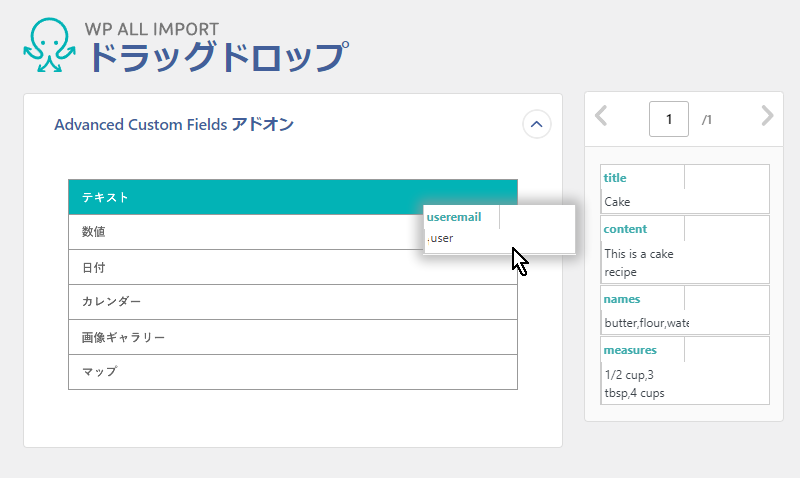Click the butter,flour,water value
Screen dimensions: 800x478
click(646, 323)
